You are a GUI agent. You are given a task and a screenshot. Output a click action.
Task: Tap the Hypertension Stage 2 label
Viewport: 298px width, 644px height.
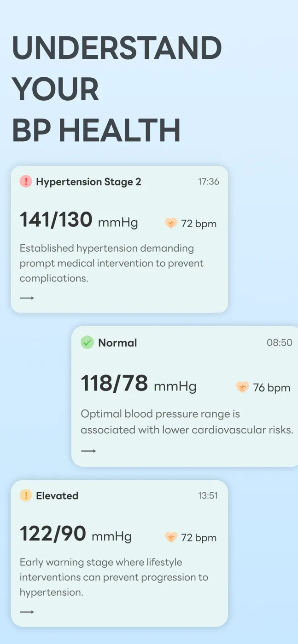88,182
